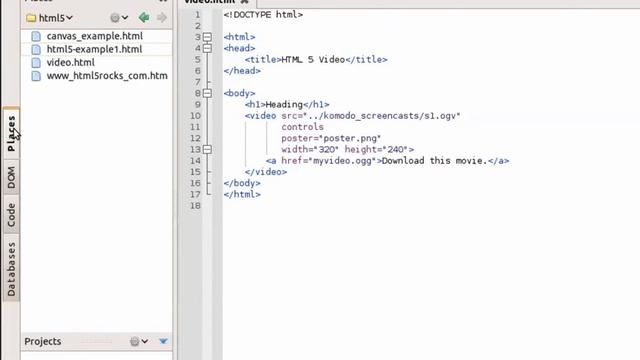Select canvas_example.html in Places
640x360 pixels.
point(95,36)
